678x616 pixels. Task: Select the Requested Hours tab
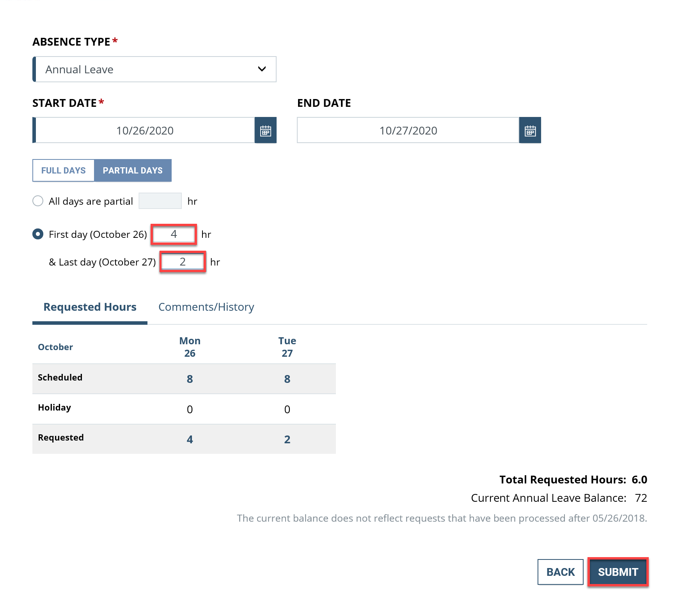click(89, 307)
